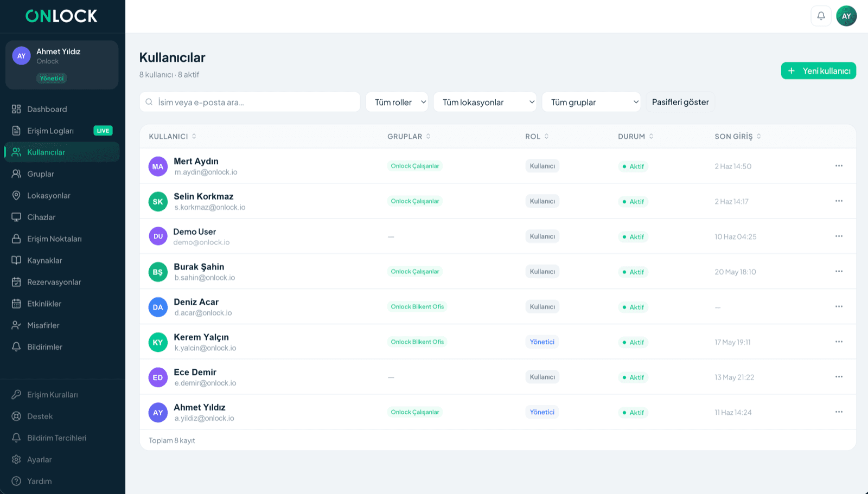Expand the Tüm lokasyonlar filter dropdown
This screenshot has height=494, width=868.
[x=485, y=102]
